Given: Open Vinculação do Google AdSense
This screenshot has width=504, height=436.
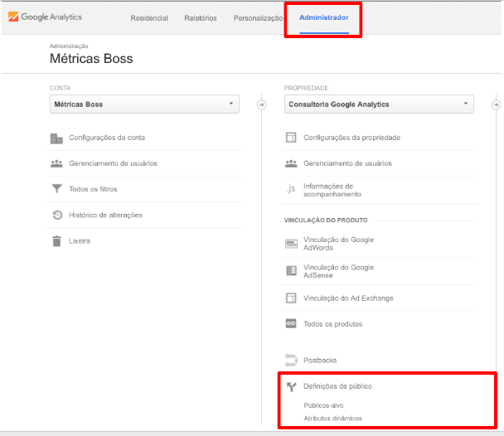Looking at the screenshot, I should point(338,271).
